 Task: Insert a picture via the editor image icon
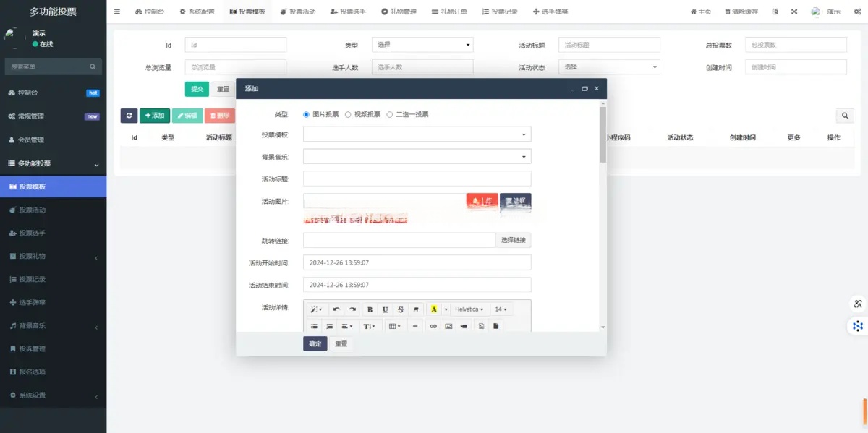[x=448, y=327]
